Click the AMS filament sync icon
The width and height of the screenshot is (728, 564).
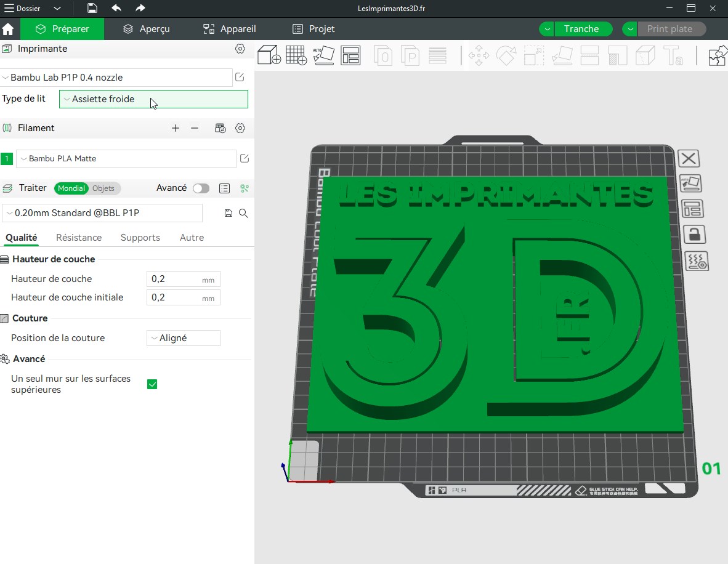[220, 128]
